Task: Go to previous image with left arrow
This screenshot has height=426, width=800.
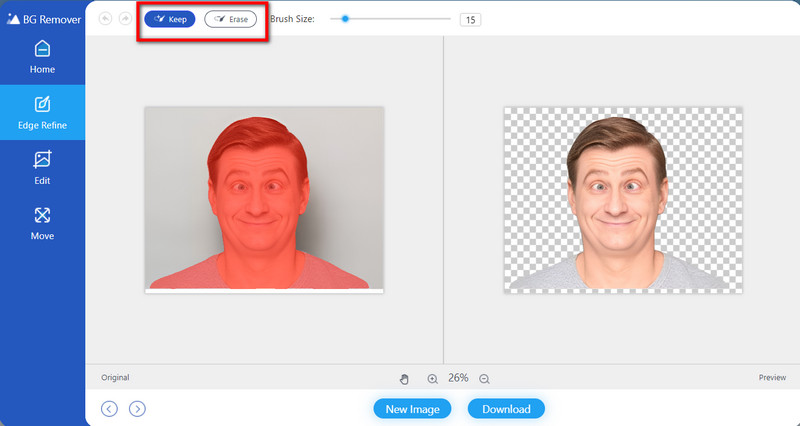Action: 110,408
